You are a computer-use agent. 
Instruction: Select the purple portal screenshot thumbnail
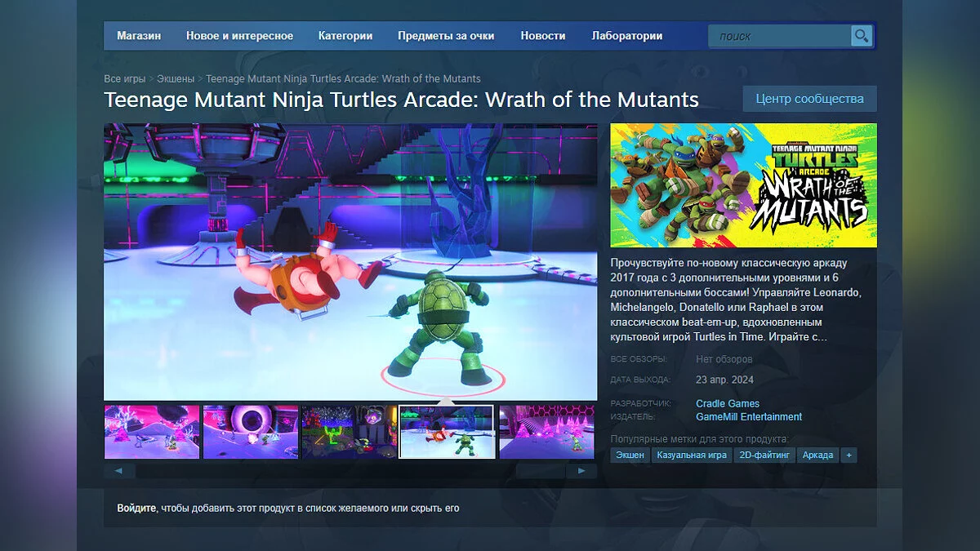pos(251,432)
